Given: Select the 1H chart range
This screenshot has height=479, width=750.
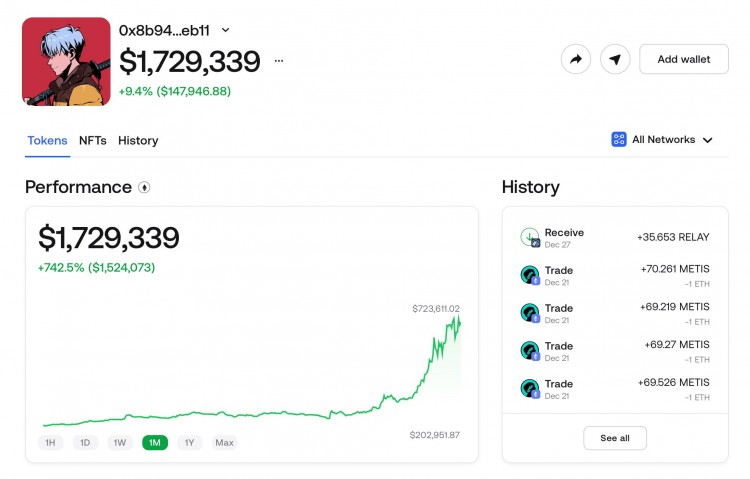Looking at the screenshot, I should [x=50, y=443].
